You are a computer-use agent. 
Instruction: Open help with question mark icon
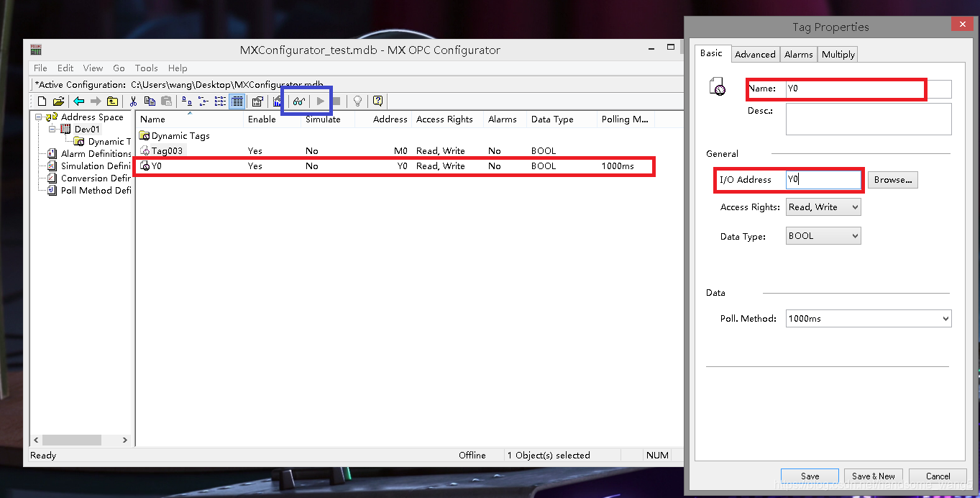[x=377, y=101]
